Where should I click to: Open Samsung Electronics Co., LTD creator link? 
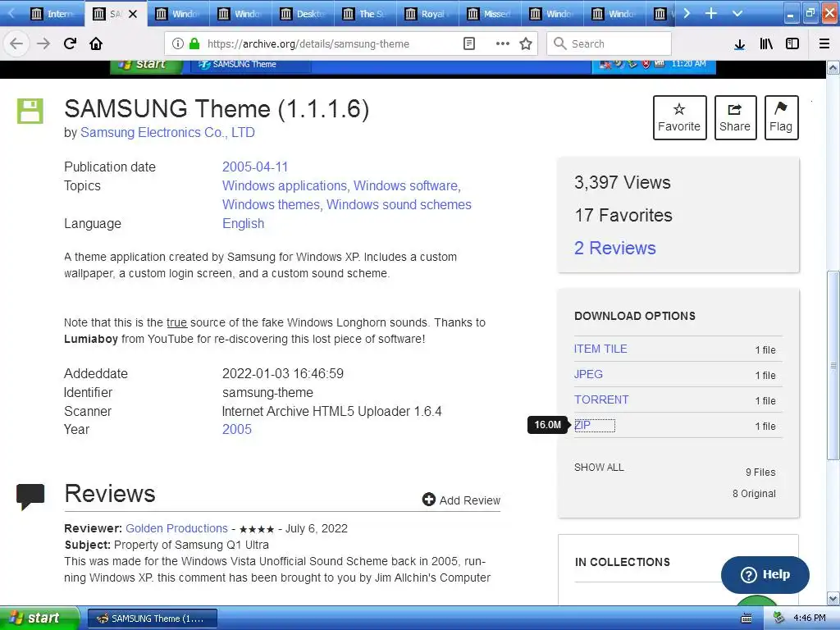click(x=167, y=132)
